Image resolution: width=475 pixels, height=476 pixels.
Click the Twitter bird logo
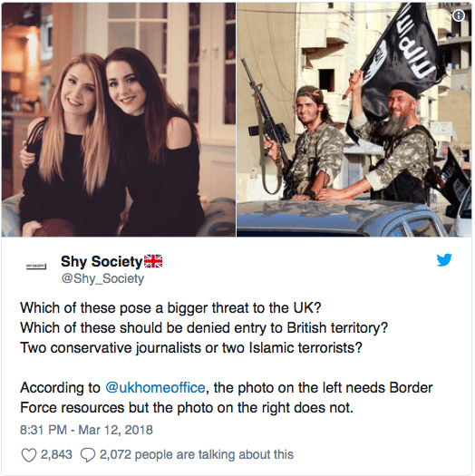coord(444,260)
